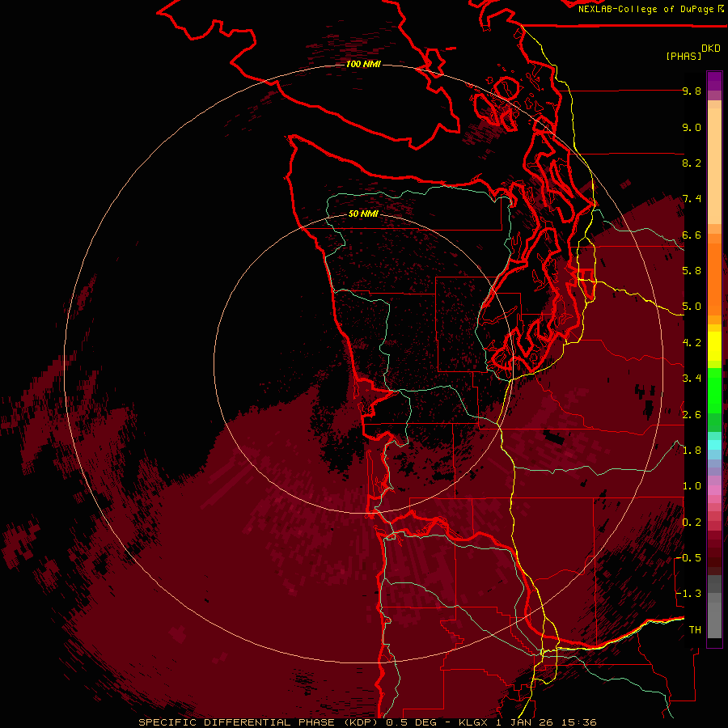Click the 15:36 timestamp in the caption
The image size is (728, 728).
[578, 722]
